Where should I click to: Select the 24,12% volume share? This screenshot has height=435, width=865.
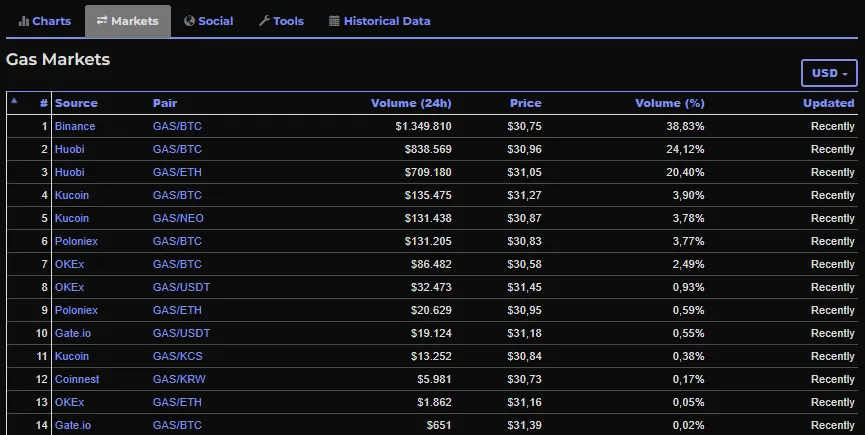pyautogui.click(x=685, y=149)
